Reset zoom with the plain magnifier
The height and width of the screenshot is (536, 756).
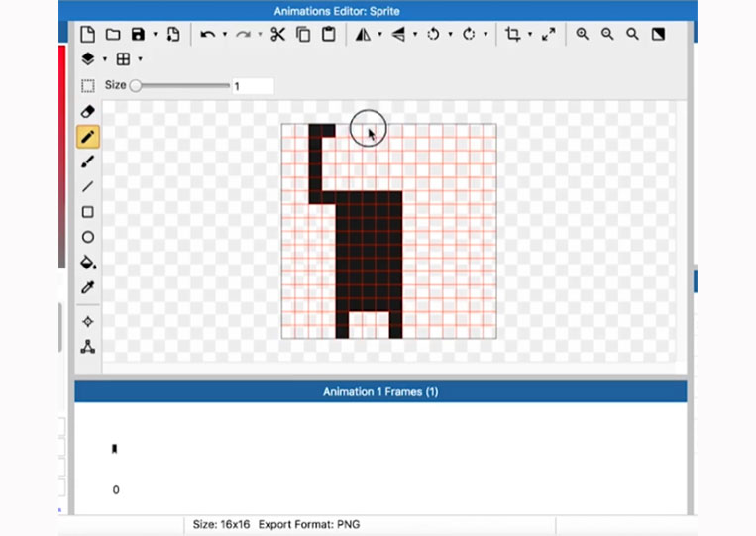(632, 35)
